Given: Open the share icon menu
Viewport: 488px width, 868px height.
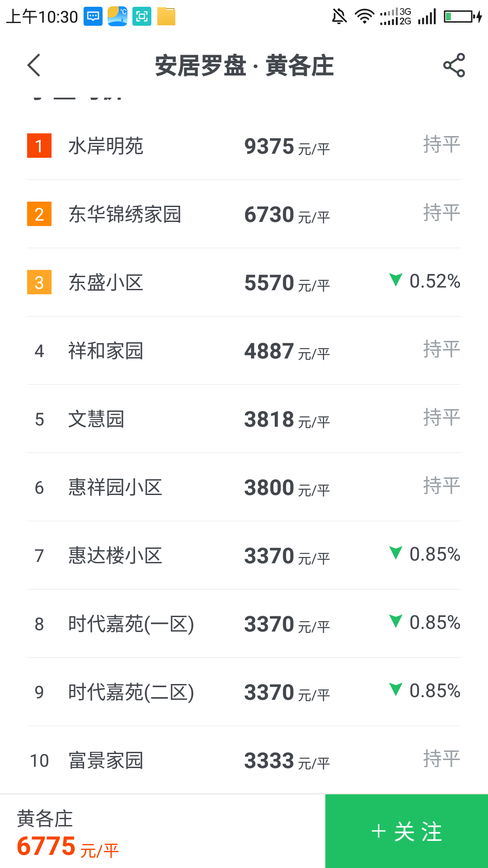Looking at the screenshot, I should (454, 66).
